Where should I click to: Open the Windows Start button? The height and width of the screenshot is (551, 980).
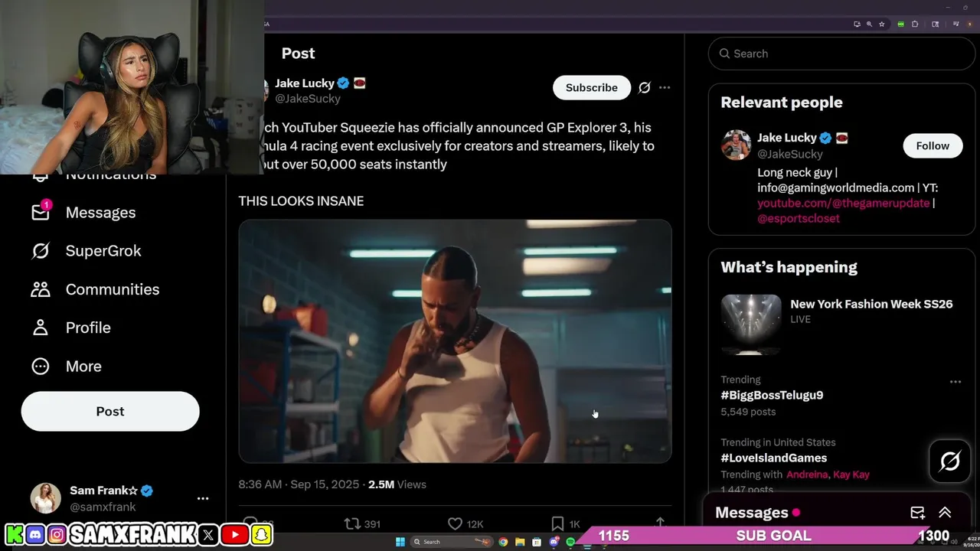click(x=400, y=542)
